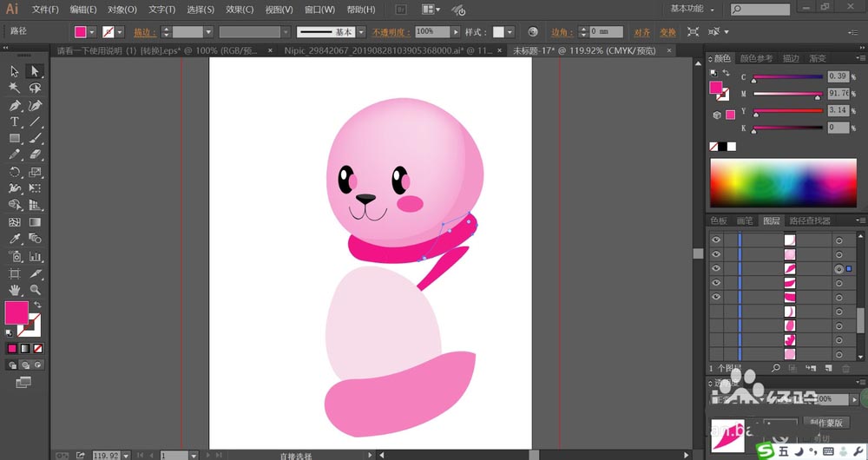The width and height of the screenshot is (868, 460).
Task: Open the fill color dropdown in control bar
Action: click(94, 31)
